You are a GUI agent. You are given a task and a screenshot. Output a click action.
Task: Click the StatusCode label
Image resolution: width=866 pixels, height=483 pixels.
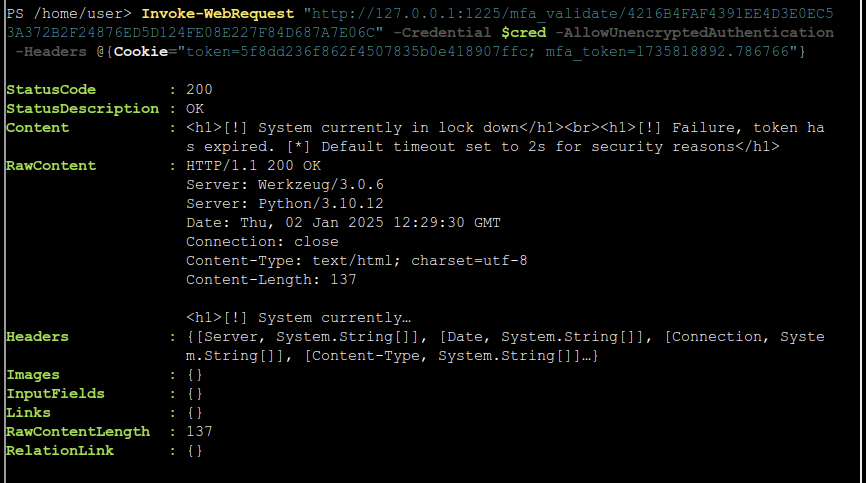tap(51, 89)
